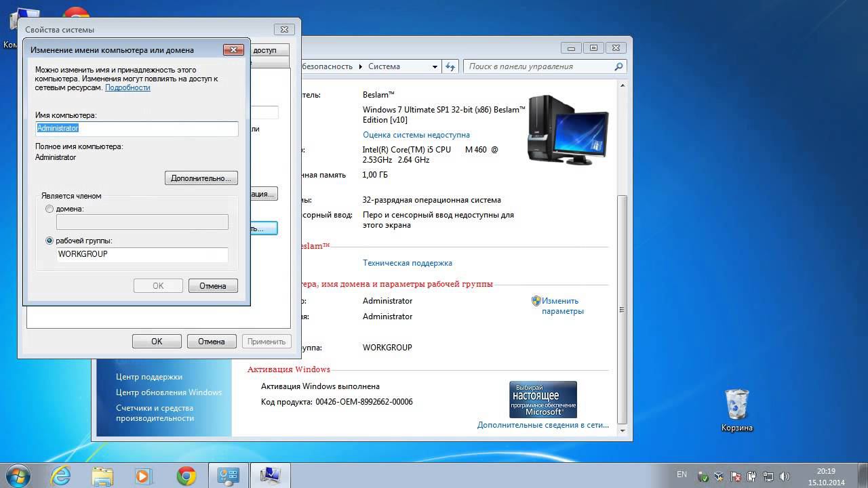Click the computer name field with "Administrator"
The width and height of the screenshot is (868, 488).
[136, 129]
